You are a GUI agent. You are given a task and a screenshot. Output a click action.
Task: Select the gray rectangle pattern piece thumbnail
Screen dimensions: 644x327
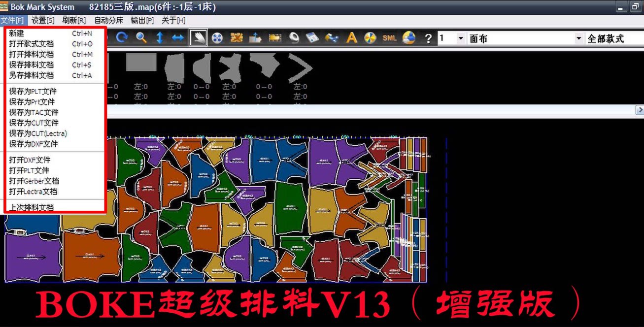(x=141, y=63)
